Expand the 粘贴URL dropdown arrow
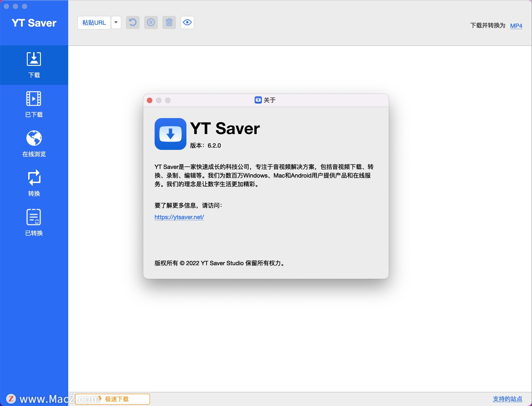This screenshot has height=406, width=532. [116, 22]
